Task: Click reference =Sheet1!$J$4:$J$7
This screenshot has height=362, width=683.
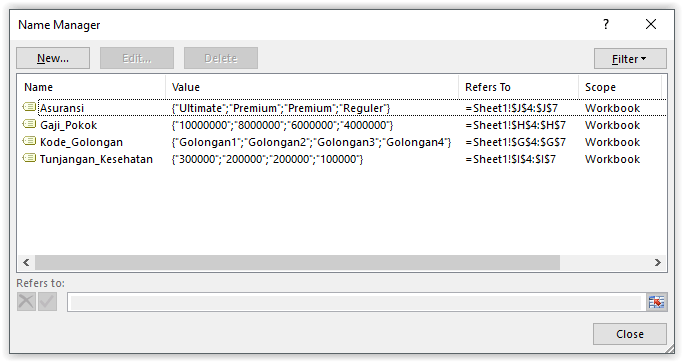Action: point(511,108)
